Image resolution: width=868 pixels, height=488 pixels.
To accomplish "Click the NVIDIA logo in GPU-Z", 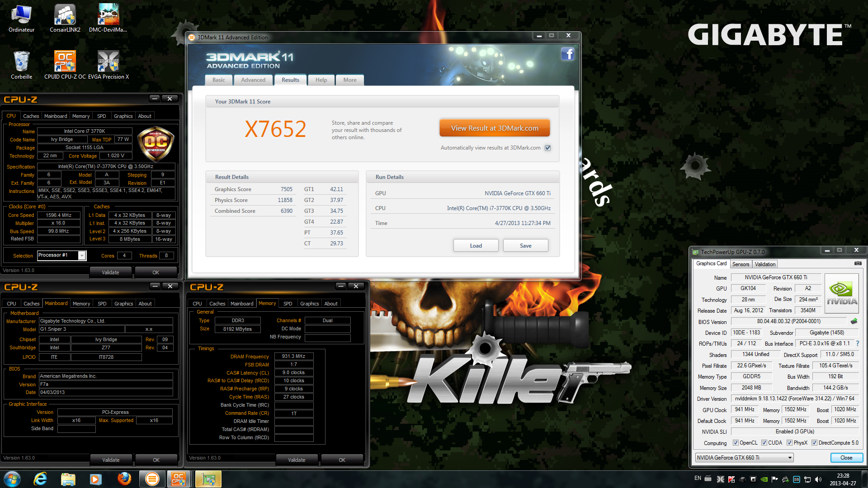I will click(842, 293).
